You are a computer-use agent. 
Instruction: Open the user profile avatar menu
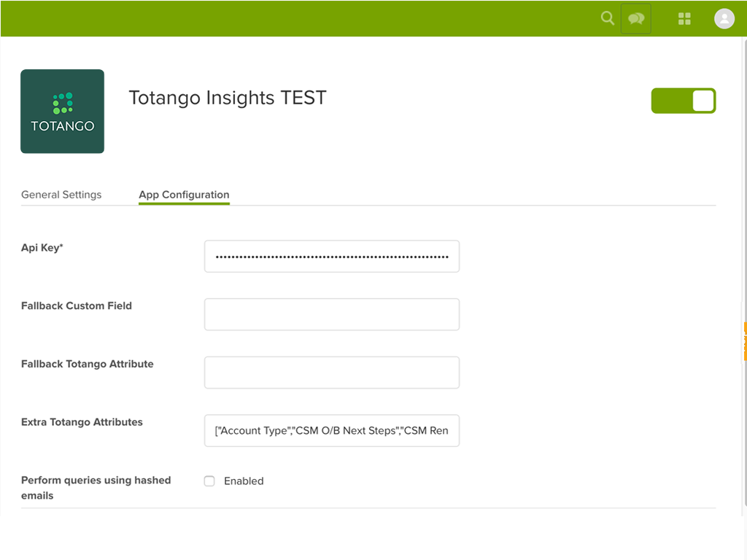(724, 19)
